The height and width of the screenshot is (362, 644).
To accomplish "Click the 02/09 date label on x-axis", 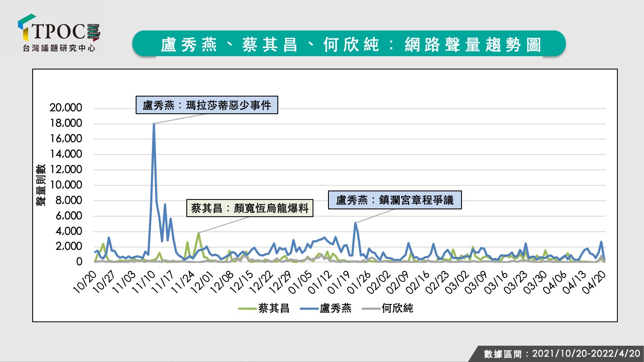I will point(398,282).
